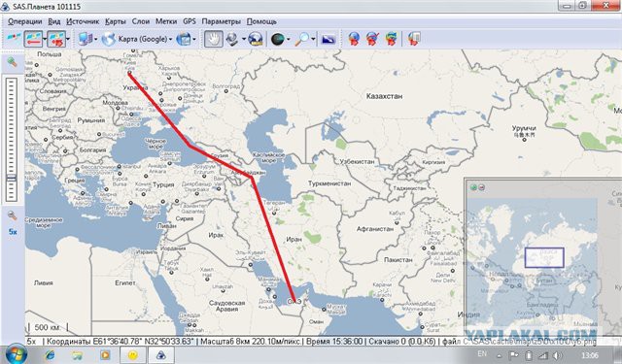The height and width of the screenshot is (364, 622).
Task: Click the Египет label on the map
Action: click(x=125, y=282)
